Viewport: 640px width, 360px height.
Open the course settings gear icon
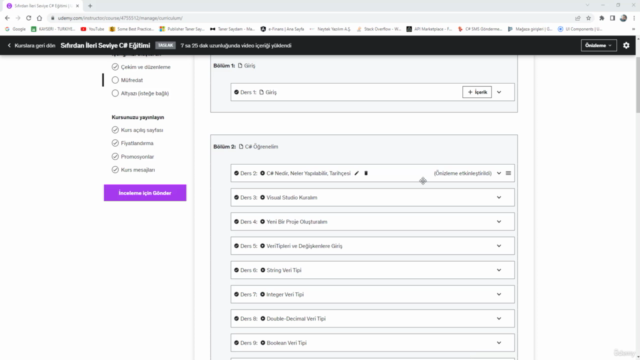pos(626,45)
